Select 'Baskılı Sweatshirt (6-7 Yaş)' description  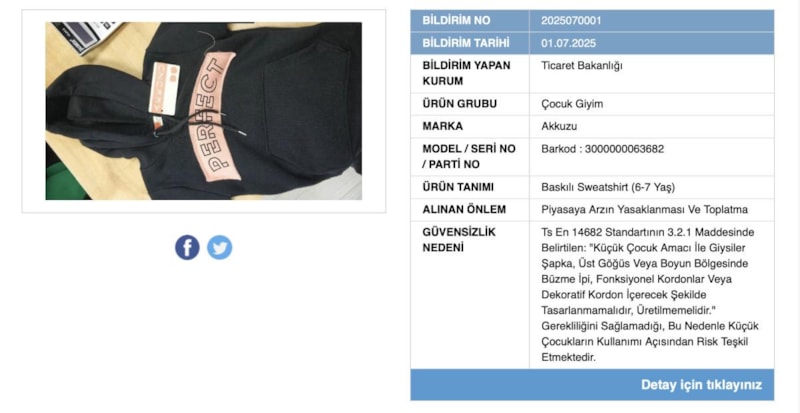(608, 187)
